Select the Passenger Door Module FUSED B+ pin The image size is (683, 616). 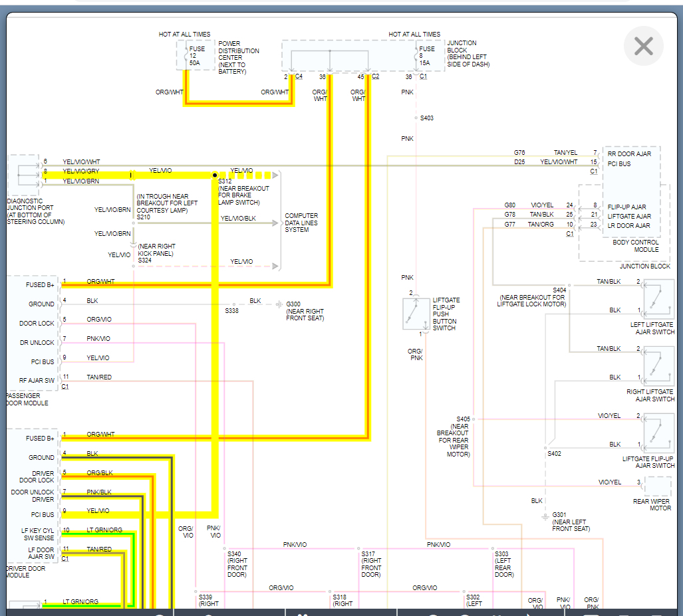coord(40,285)
